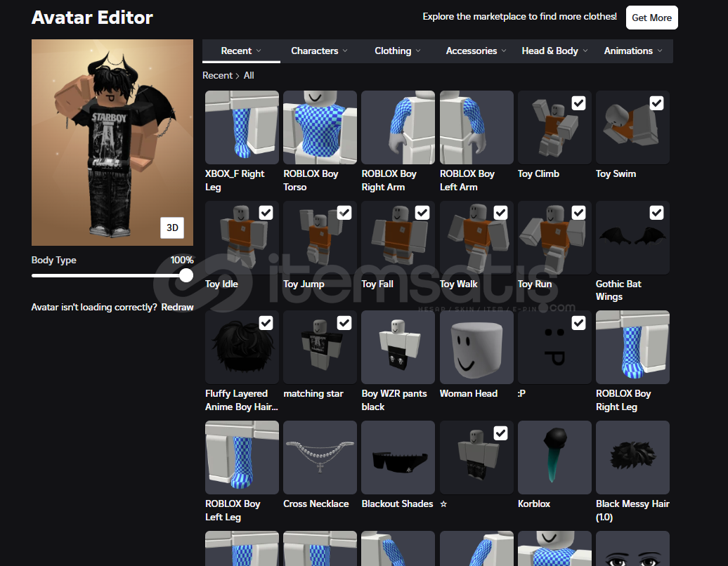Uncheck the Toy Walk checkbox
This screenshot has width=728, height=566.
(500, 213)
